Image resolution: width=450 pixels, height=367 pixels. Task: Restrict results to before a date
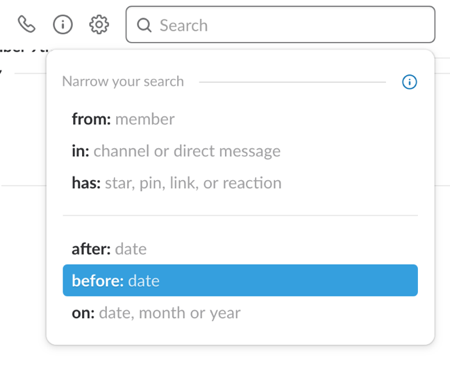pyautogui.click(x=240, y=280)
